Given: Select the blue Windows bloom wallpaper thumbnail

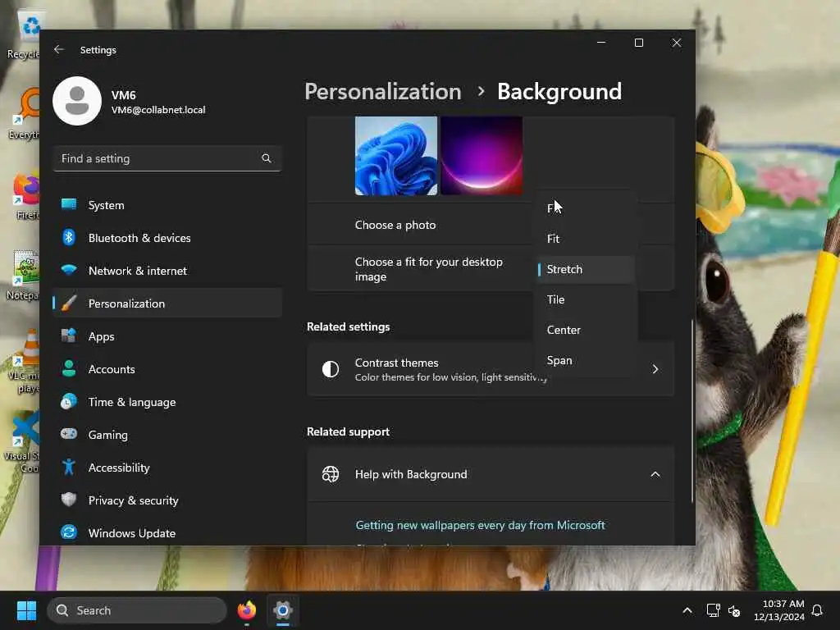Looking at the screenshot, I should point(396,155).
